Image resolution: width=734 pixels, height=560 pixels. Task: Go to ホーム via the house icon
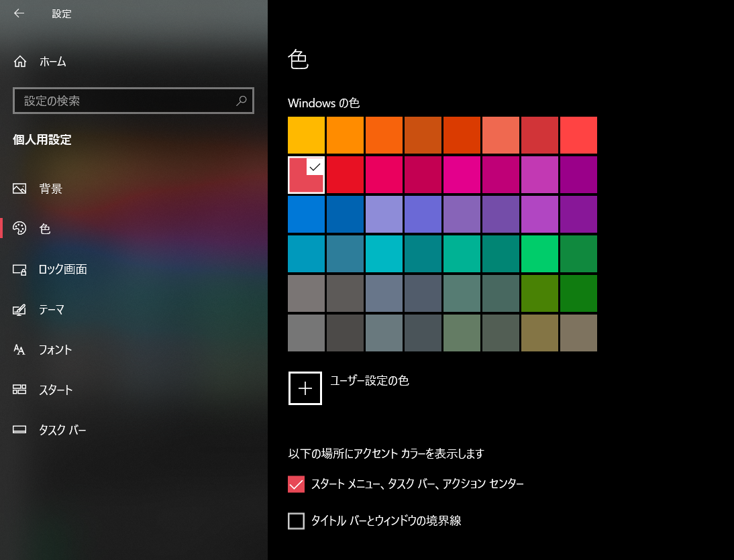click(x=19, y=61)
